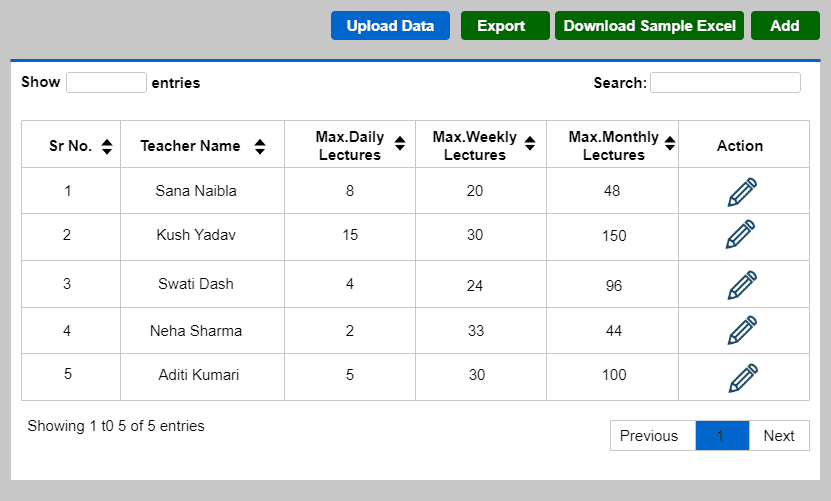This screenshot has height=501, width=831.
Task: Go to Previous page
Action: tap(653, 436)
